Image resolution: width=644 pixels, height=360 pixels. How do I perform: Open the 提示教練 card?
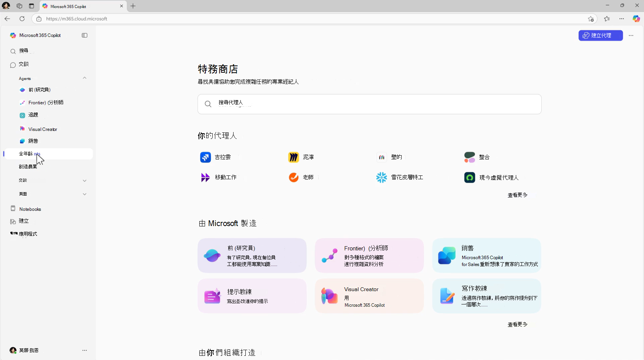[x=252, y=296]
